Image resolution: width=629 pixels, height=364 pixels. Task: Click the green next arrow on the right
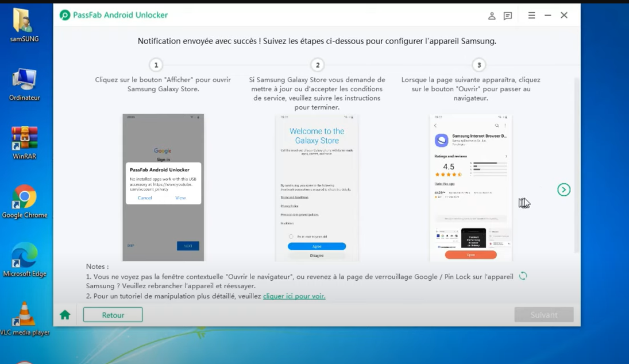564,189
